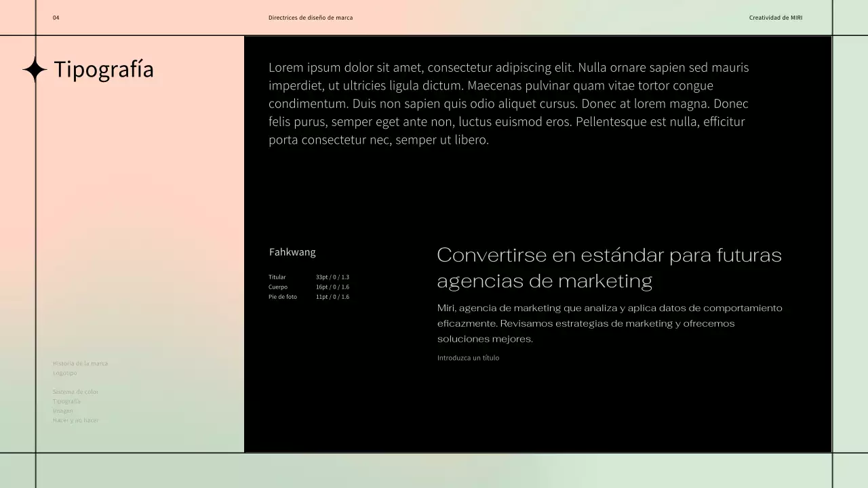Select the Introduzca un título placeholder text
This screenshot has width=868, height=488.
468,357
